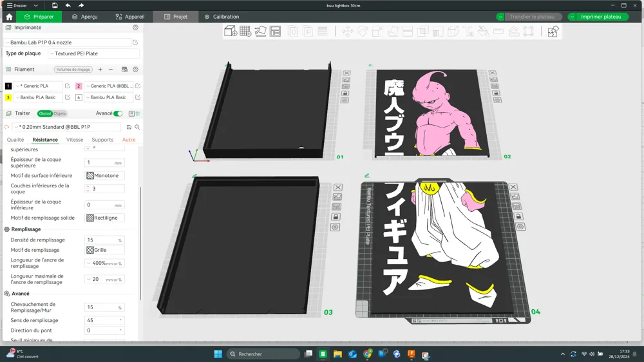Viewport: 644px width, 362px height.
Task: Save the project with the floppy icon
Action: click(x=55, y=5)
